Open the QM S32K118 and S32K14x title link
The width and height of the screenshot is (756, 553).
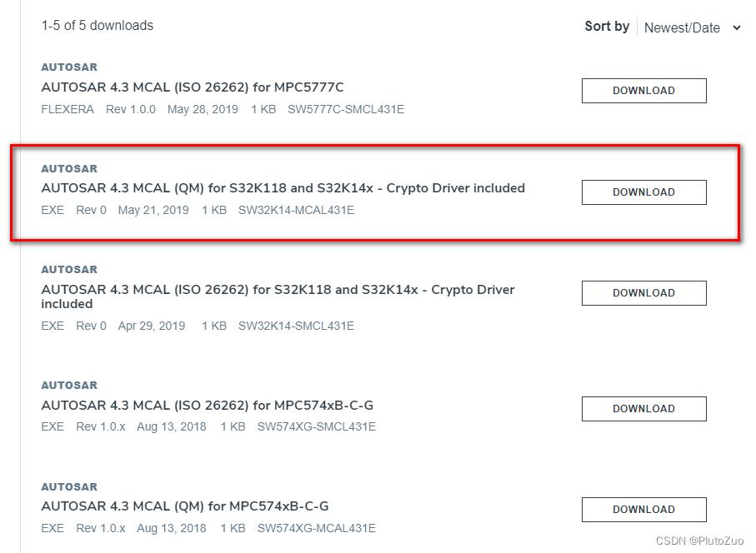pos(283,188)
